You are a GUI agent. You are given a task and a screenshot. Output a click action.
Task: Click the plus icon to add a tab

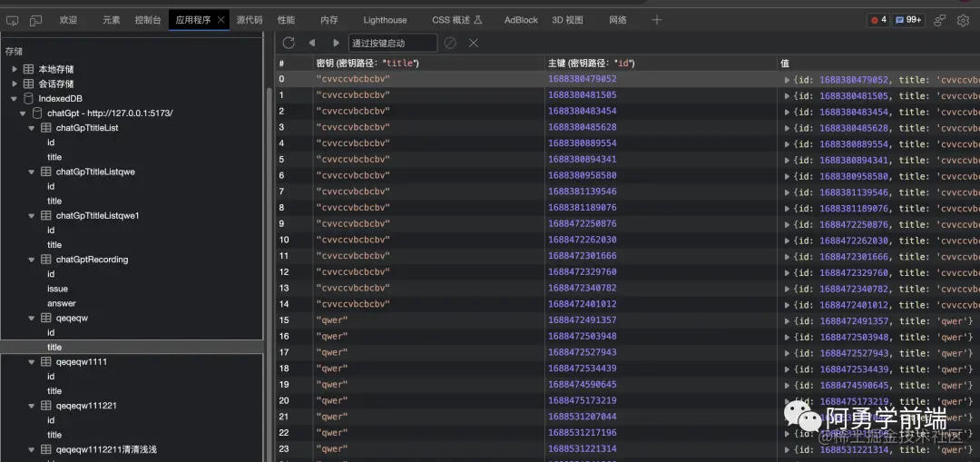click(656, 20)
